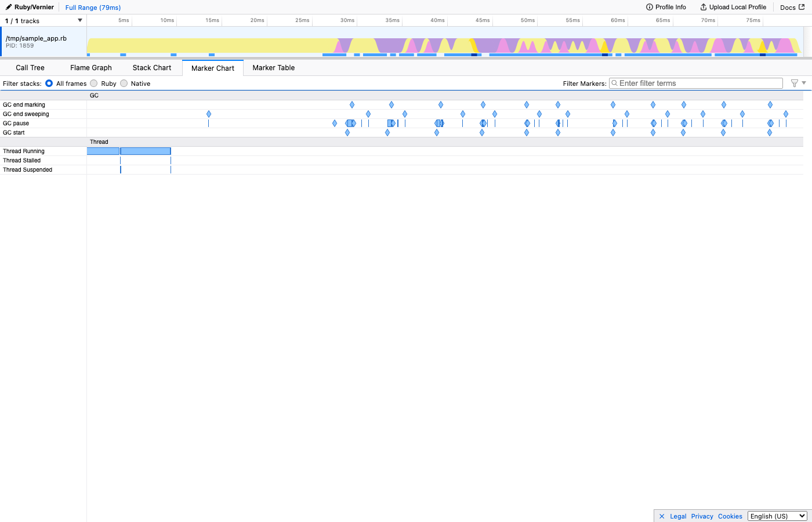The width and height of the screenshot is (812, 522).
Task: Dismiss the cookie notice with the X icon
Action: pyautogui.click(x=661, y=516)
